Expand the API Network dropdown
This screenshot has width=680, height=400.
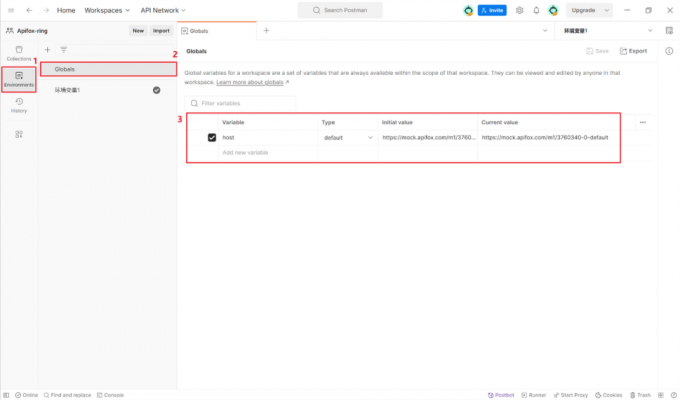click(163, 10)
